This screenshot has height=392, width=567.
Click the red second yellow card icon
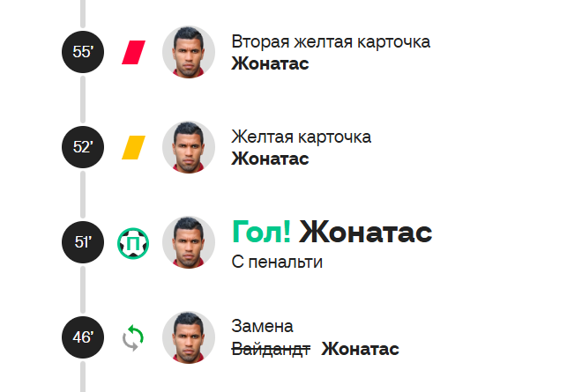pos(133,52)
